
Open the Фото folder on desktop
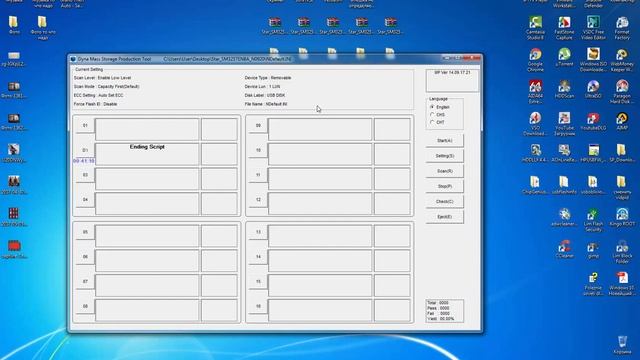[13, 24]
